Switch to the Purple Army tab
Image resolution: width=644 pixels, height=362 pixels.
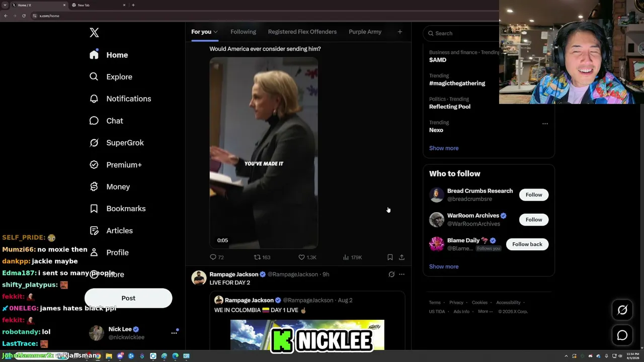pos(365,32)
